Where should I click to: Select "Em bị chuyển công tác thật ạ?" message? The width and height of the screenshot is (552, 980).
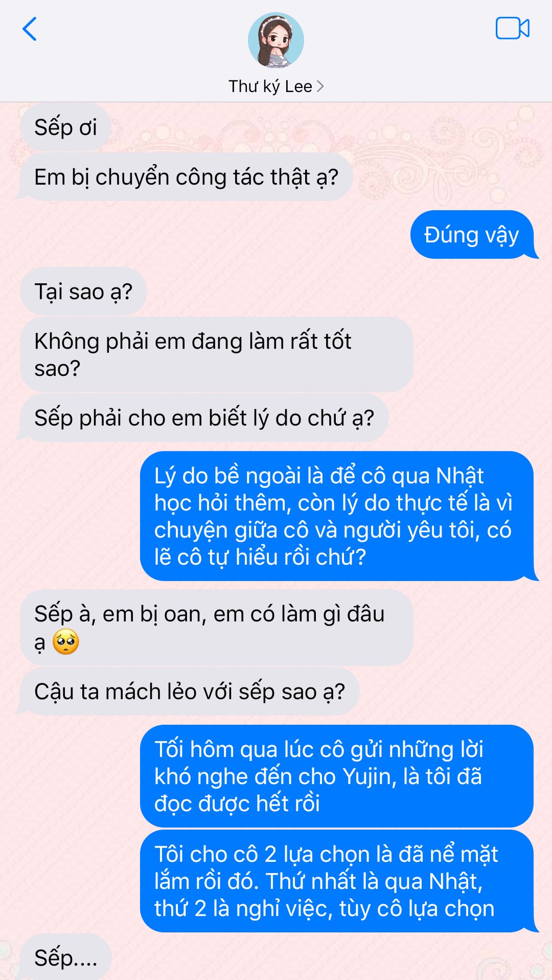tap(186, 177)
